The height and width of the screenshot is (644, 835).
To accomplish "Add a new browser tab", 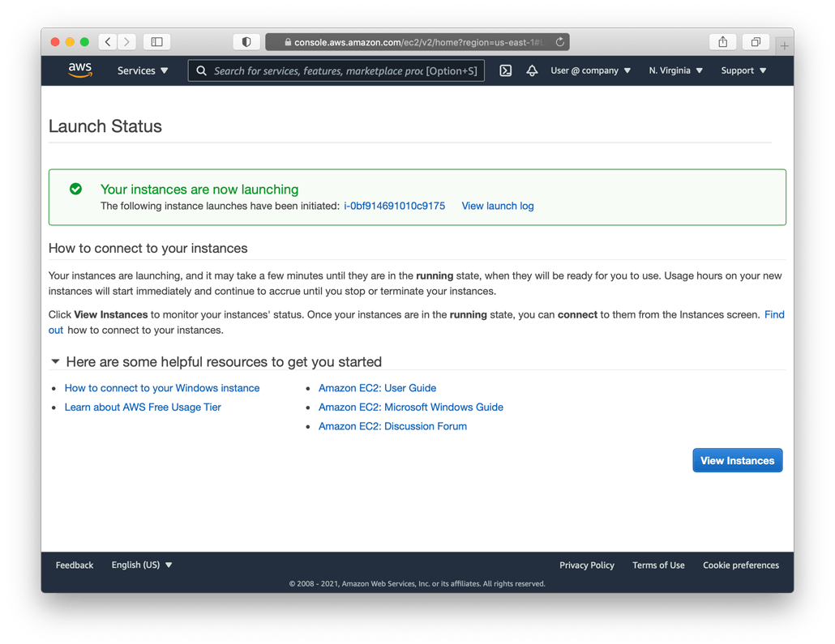I will (785, 46).
